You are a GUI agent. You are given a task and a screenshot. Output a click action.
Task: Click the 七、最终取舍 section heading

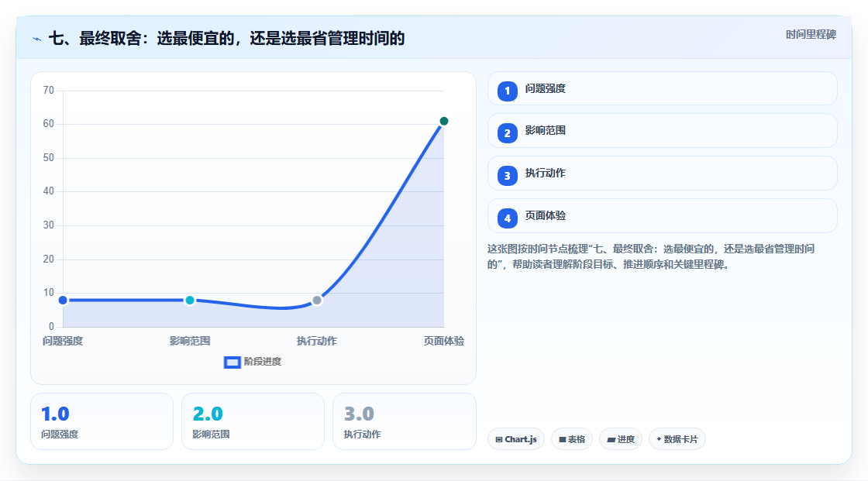coord(226,38)
